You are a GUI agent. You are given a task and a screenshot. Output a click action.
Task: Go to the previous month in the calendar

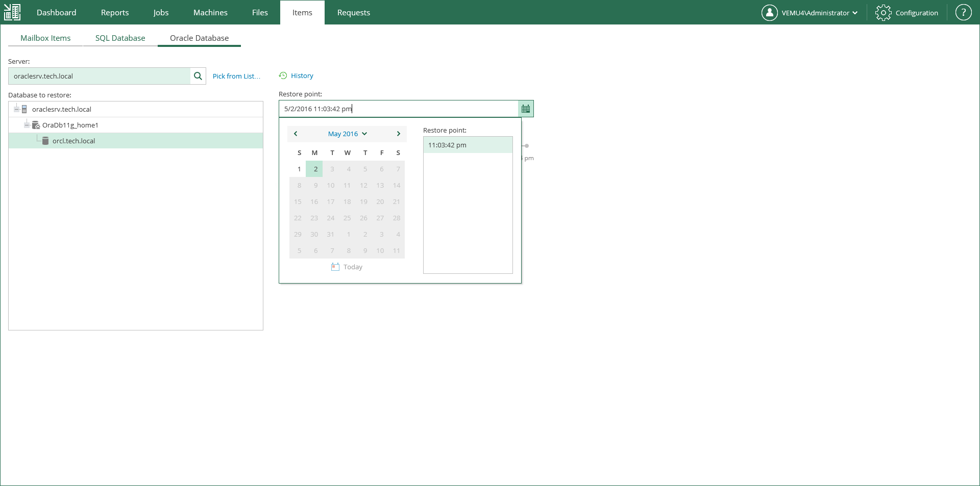coord(296,134)
